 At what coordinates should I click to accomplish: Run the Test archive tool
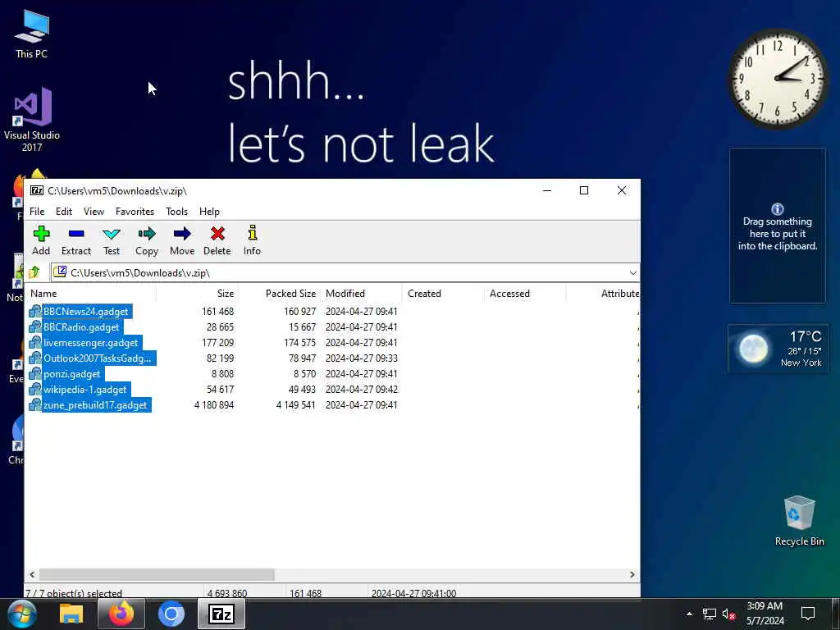(112, 240)
